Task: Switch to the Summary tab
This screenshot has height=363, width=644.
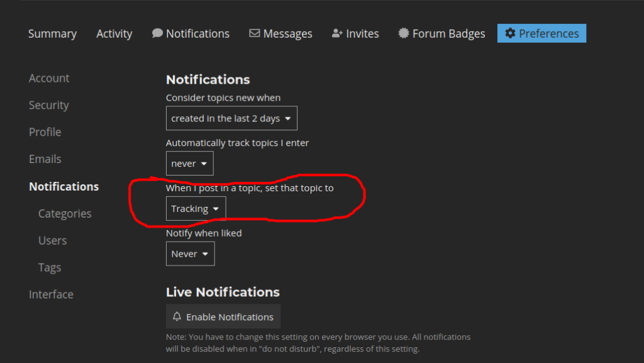Action: point(52,33)
